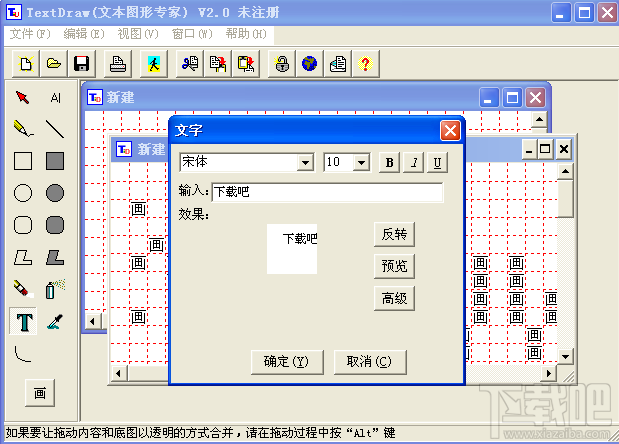Select the hollow rectangle tool
The image size is (619, 444).
(23, 161)
